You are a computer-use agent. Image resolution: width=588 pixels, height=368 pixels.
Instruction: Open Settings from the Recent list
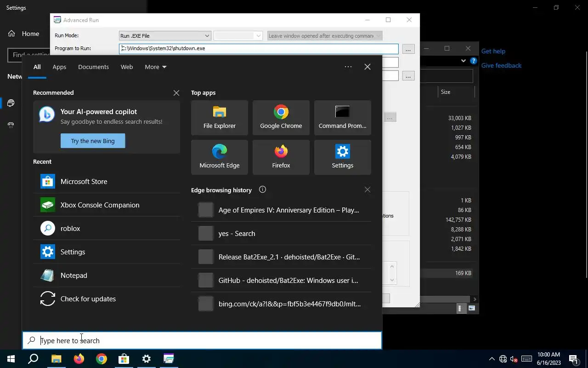pos(107,252)
